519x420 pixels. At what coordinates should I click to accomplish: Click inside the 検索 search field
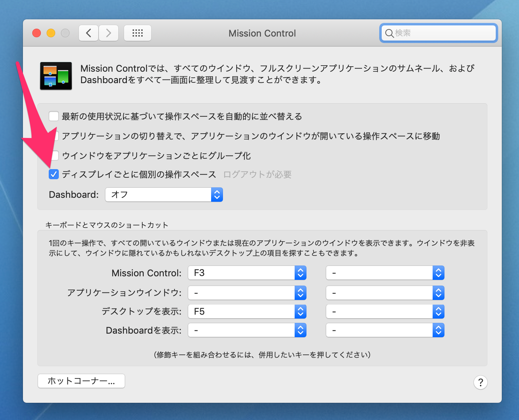[439, 33]
